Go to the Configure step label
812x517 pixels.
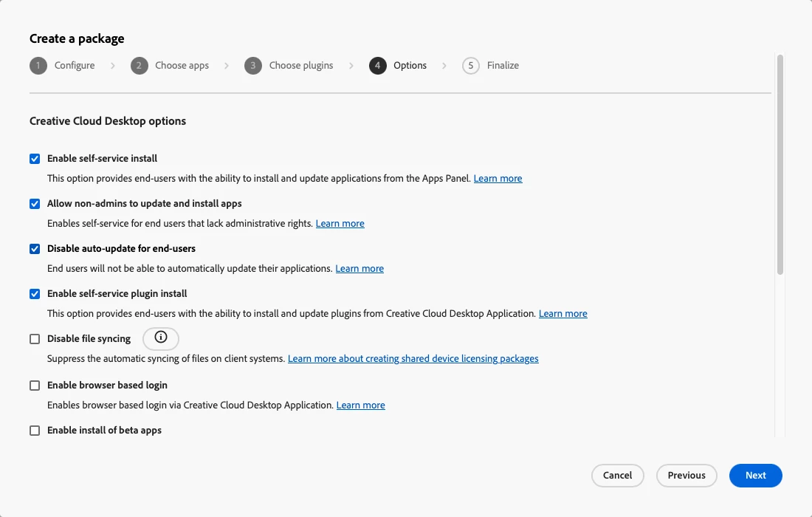(75, 65)
